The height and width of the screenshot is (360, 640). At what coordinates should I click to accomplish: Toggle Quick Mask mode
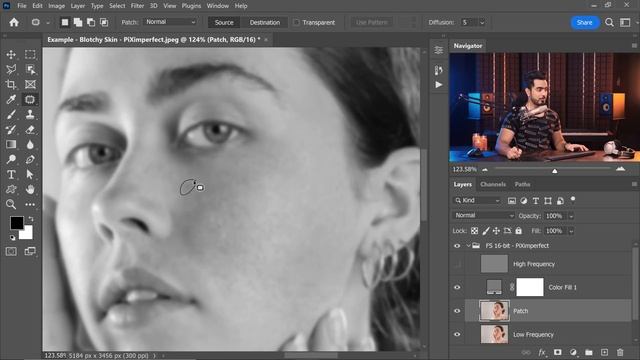[x=11, y=251]
